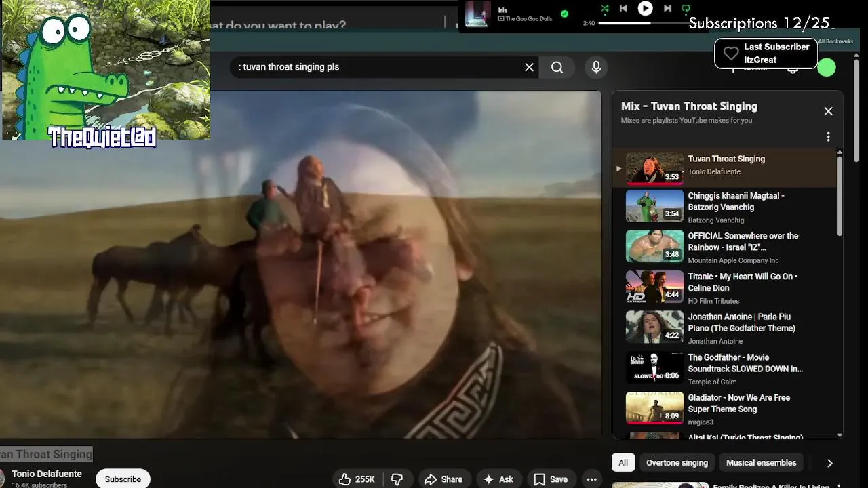Play Tuvan Throat Singing by Tonio Delafuente in Mix

726,168
